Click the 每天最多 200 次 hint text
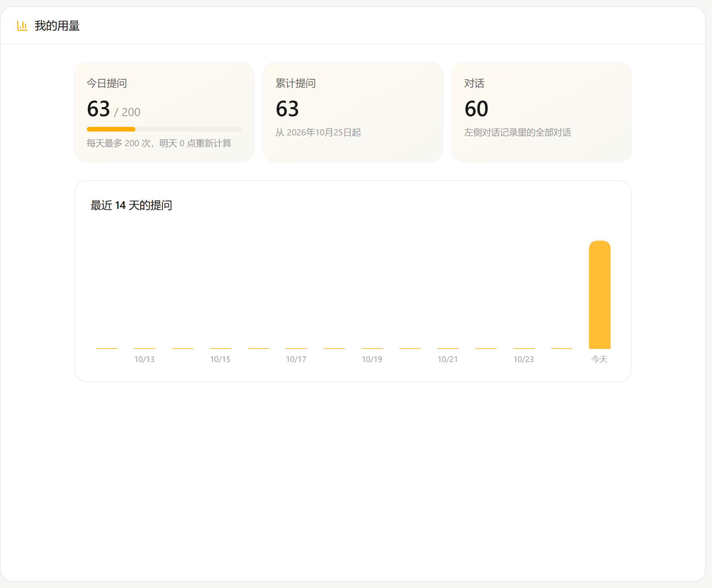The height and width of the screenshot is (588, 712). tap(159, 143)
